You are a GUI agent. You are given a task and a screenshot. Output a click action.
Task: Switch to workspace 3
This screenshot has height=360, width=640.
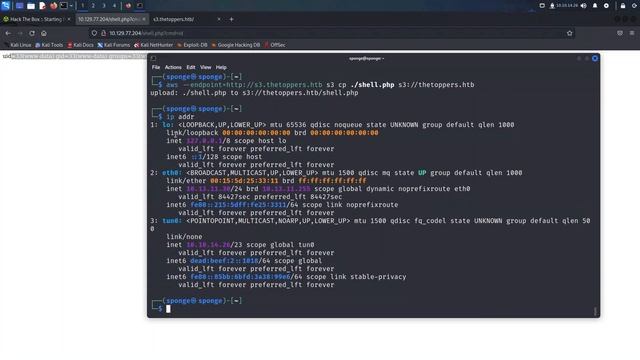point(104,6)
